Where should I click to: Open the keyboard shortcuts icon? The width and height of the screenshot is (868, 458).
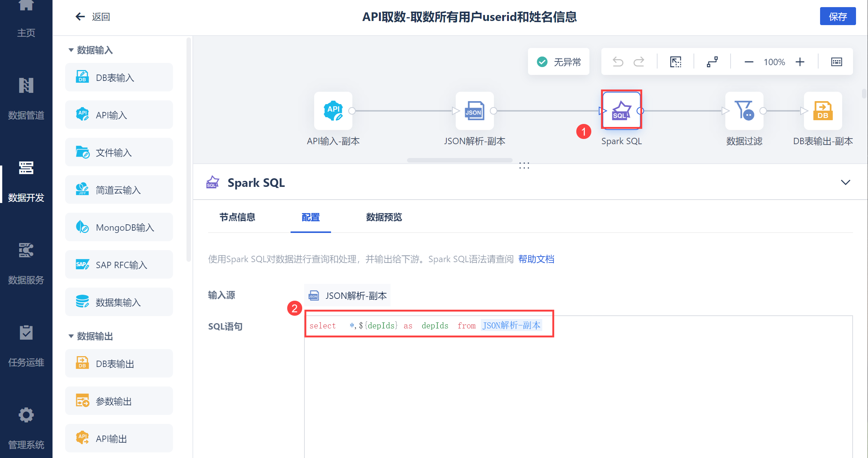coord(836,62)
